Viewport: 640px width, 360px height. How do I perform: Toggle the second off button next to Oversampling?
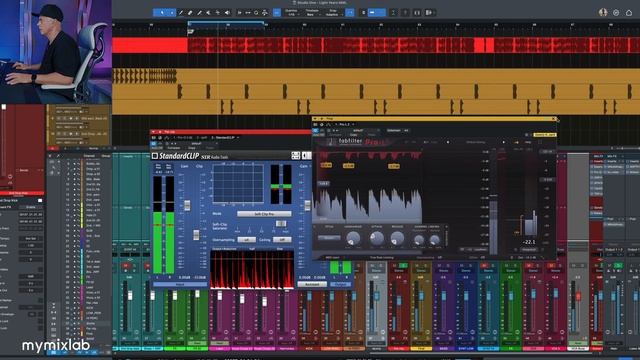282,240
